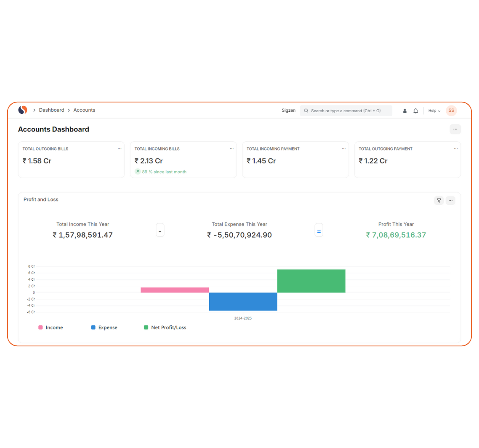Open the notifications bell
Viewport: 479px width, 448px height.
click(416, 111)
